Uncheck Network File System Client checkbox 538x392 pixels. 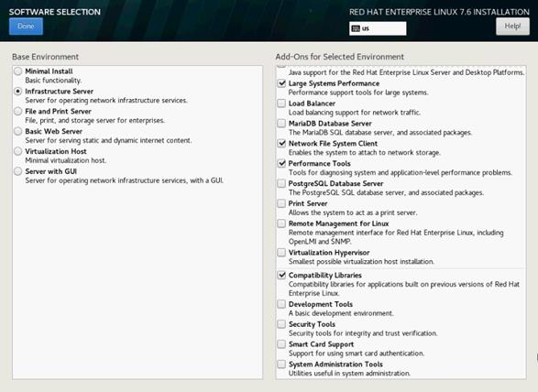[281, 144]
